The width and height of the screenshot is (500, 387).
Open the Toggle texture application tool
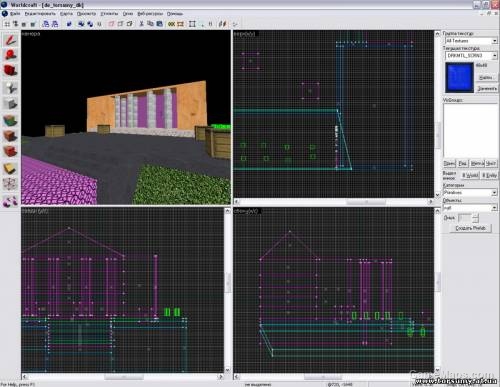pyautogui.click(x=10, y=120)
